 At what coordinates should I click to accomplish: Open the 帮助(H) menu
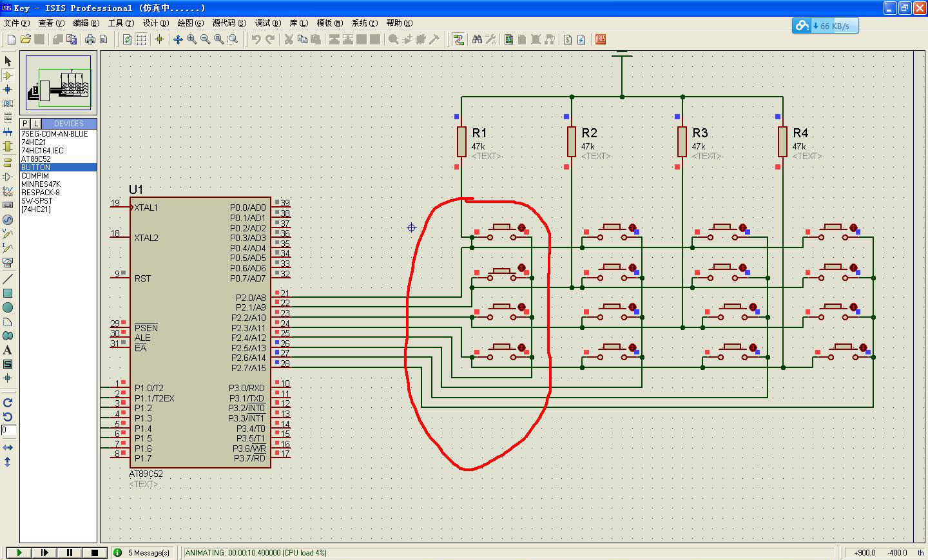pyautogui.click(x=399, y=23)
